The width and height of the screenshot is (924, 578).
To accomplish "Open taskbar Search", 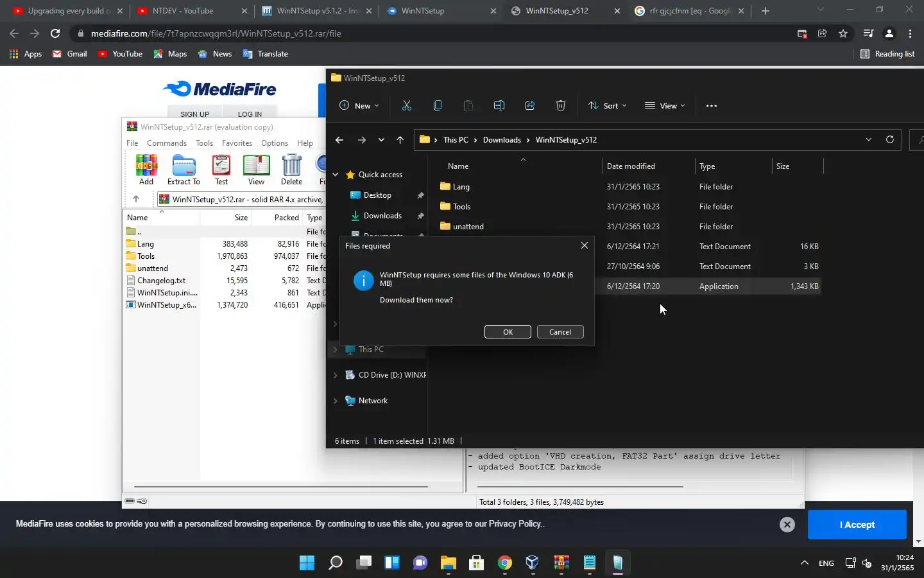I will coord(335,563).
